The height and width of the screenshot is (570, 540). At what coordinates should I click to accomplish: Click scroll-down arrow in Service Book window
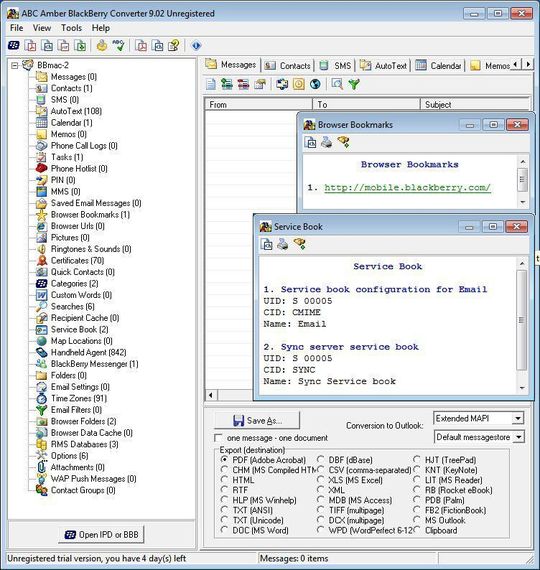522,388
